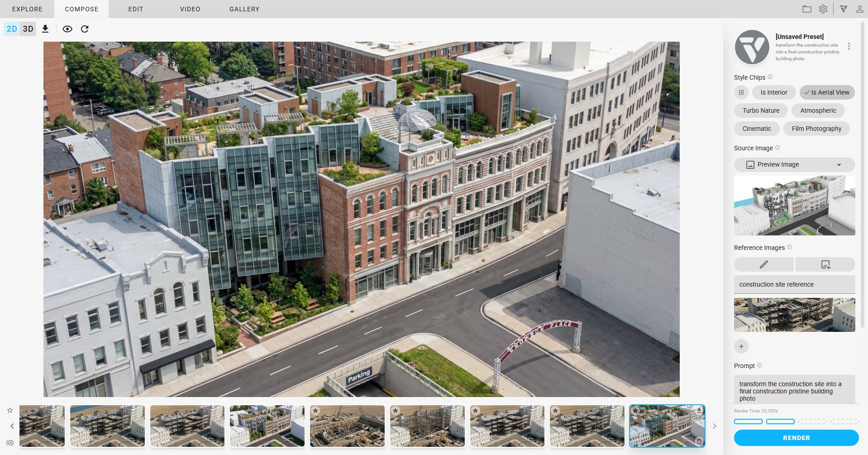Switch to 3D view mode
The image size is (868, 455).
point(28,29)
